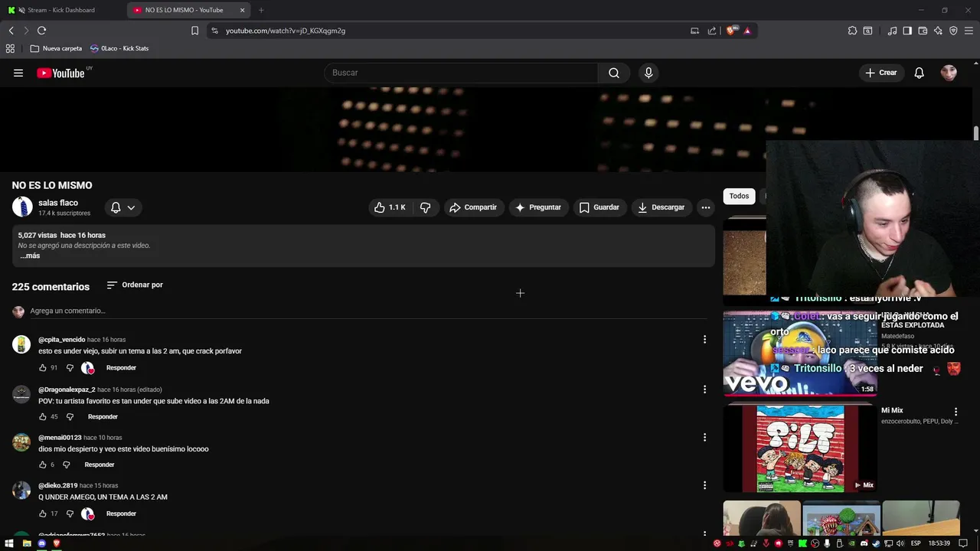
Task: Reload the page with browser refresh icon
Action: (x=41, y=31)
